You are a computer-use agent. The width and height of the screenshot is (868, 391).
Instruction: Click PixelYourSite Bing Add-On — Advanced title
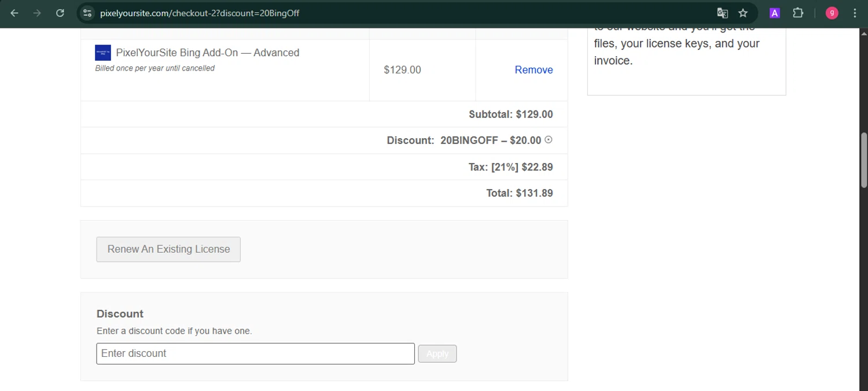[208, 53]
